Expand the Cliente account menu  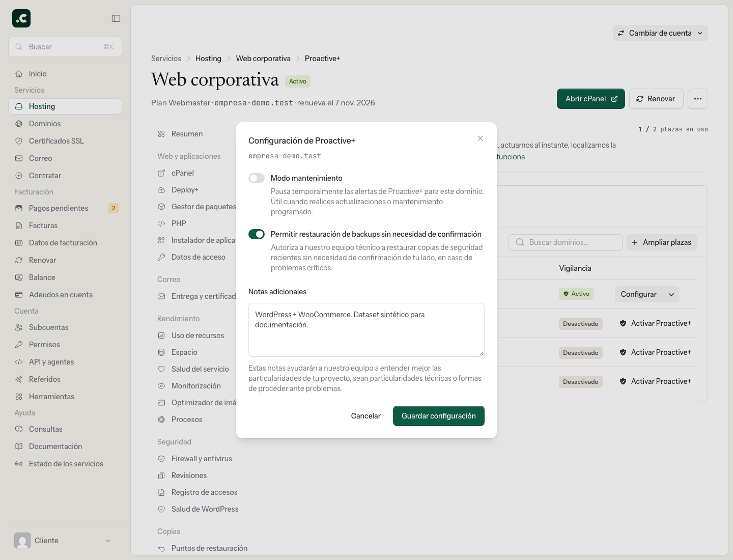click(65, 541)
